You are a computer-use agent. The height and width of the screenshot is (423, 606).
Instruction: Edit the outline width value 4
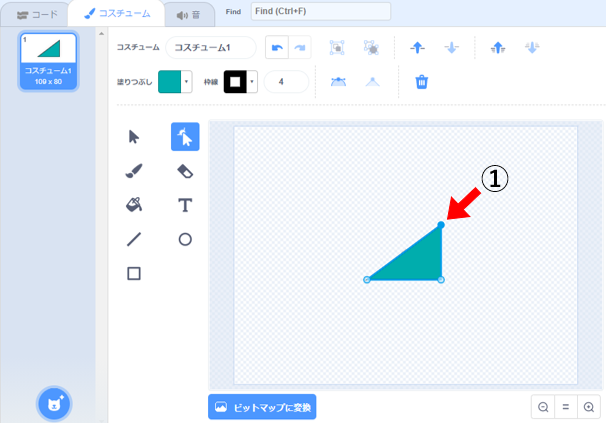pyautogui.click(x=286, y=82)
